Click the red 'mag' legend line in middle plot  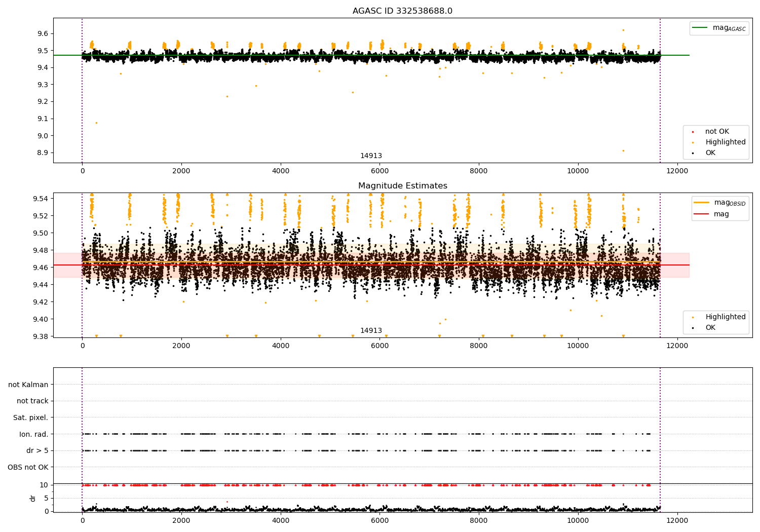[702, 214]
